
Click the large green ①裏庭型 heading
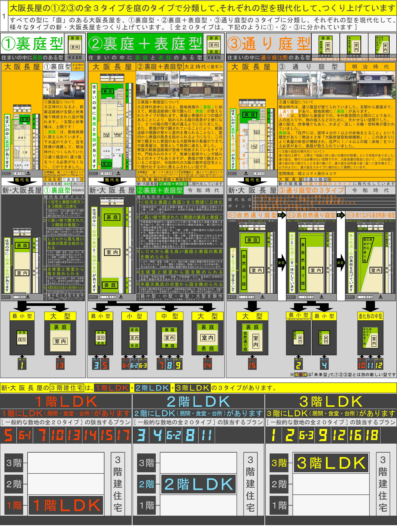[32, 44]
